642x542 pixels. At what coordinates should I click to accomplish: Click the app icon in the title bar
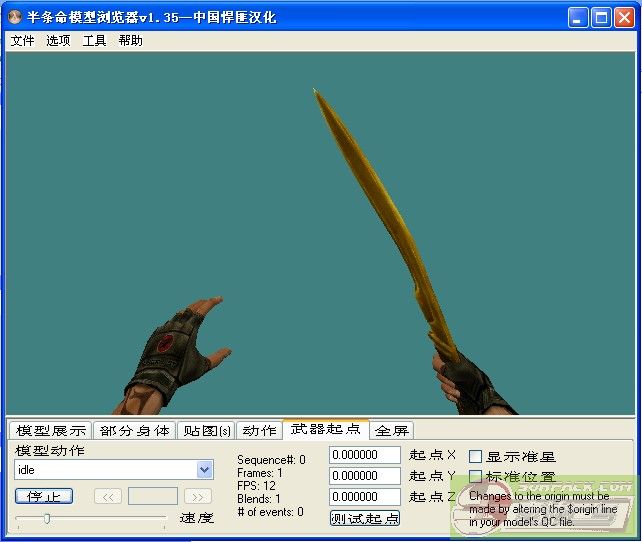pos(15,17)
